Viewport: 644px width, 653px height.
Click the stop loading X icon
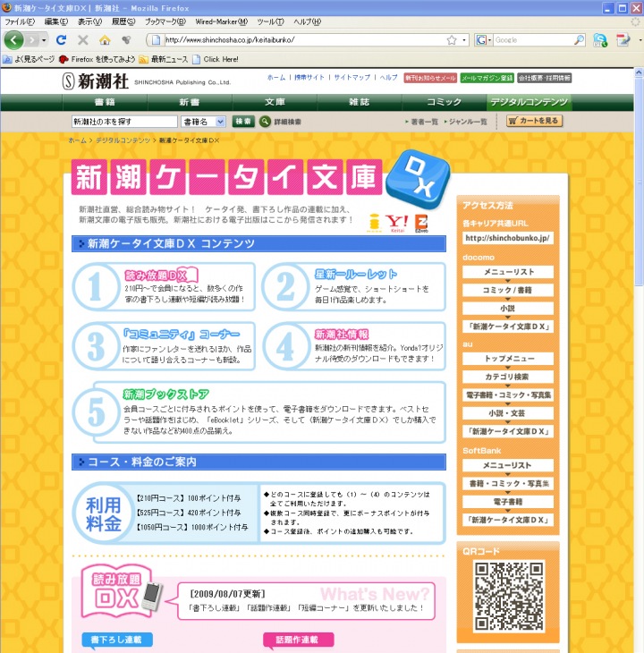point(83,40)
